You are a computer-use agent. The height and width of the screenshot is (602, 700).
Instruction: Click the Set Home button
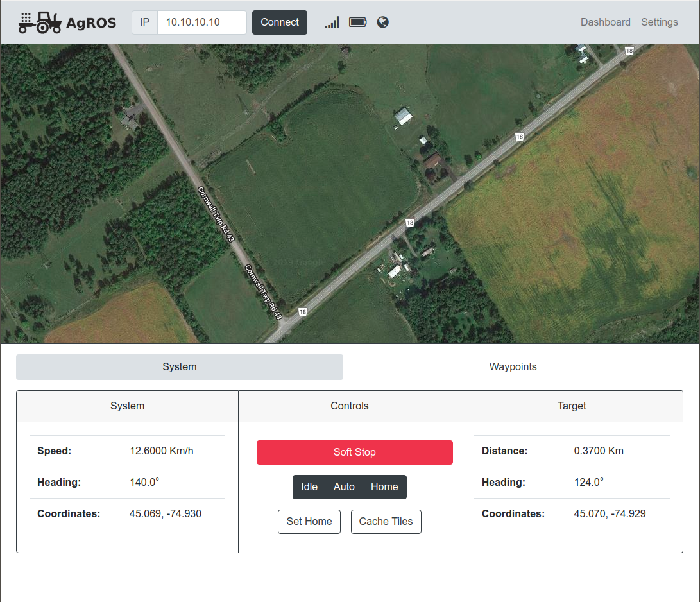(309, 522)
